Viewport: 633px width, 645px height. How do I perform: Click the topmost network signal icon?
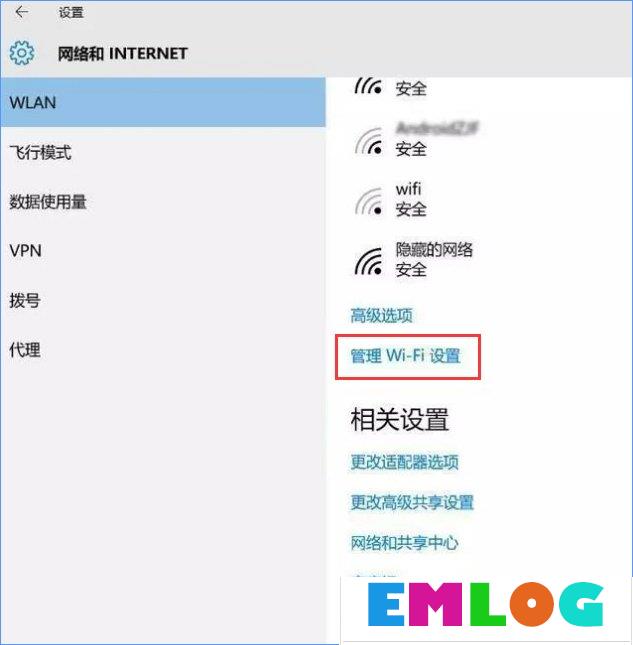tap(369, 85)
